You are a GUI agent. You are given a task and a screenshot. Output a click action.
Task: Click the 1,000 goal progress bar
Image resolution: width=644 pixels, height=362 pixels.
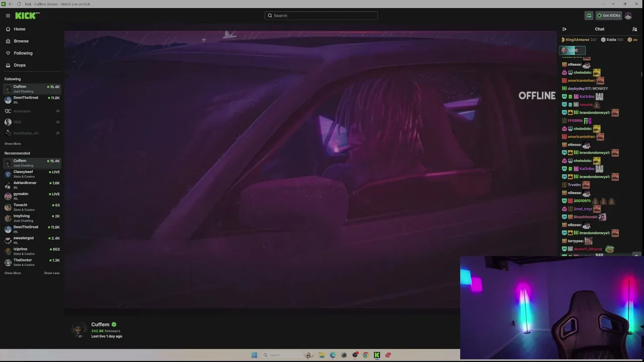[x=572, y=50]
